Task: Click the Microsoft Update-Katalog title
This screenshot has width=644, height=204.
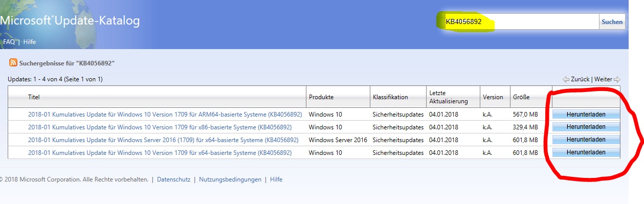Action: [70, 21]
